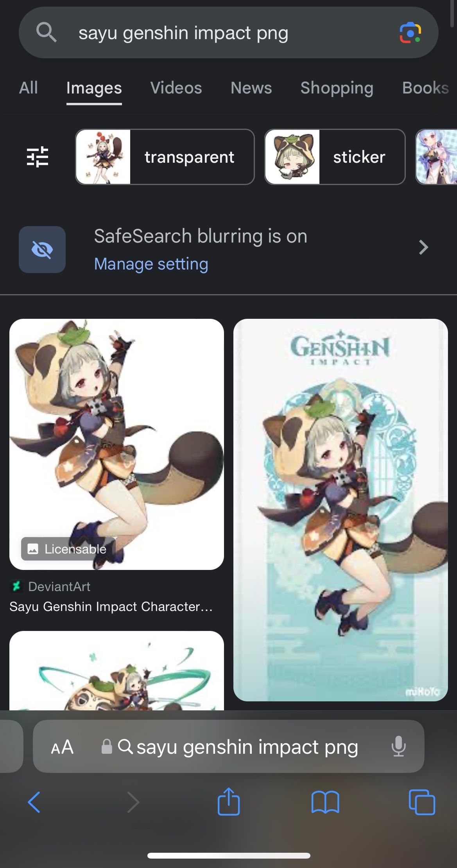This screenshot has height=868, width=457.
Task: Open Google Lens camera search
Action: [x=410, y=33]
